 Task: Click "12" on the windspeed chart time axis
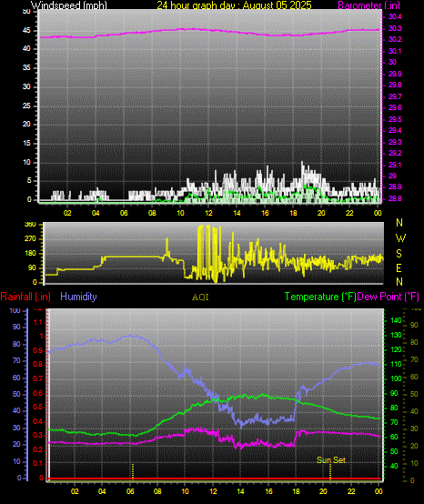208,213
